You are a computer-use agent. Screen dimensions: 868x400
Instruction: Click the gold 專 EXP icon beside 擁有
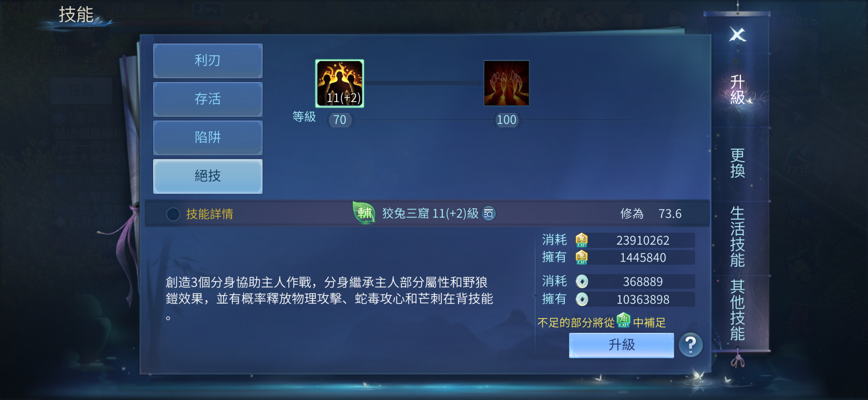pos(581,258)
